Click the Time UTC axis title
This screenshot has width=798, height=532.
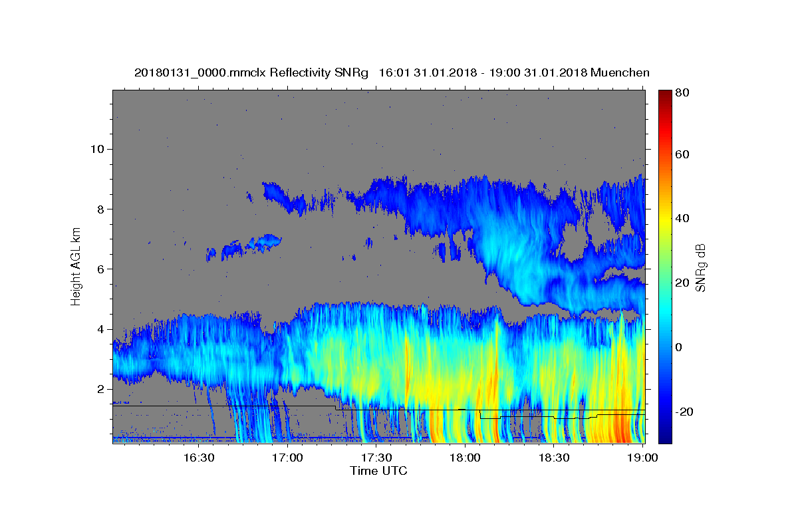pos(378,471)
